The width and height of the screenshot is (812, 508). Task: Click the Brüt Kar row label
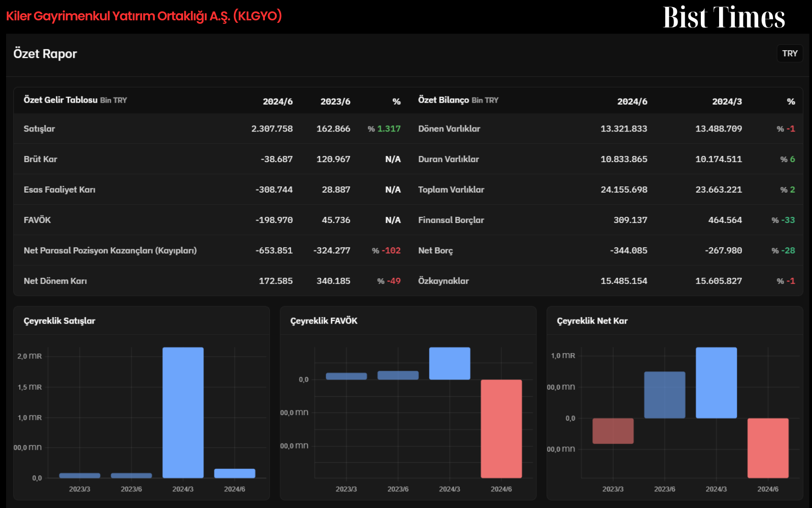(41, 159)
